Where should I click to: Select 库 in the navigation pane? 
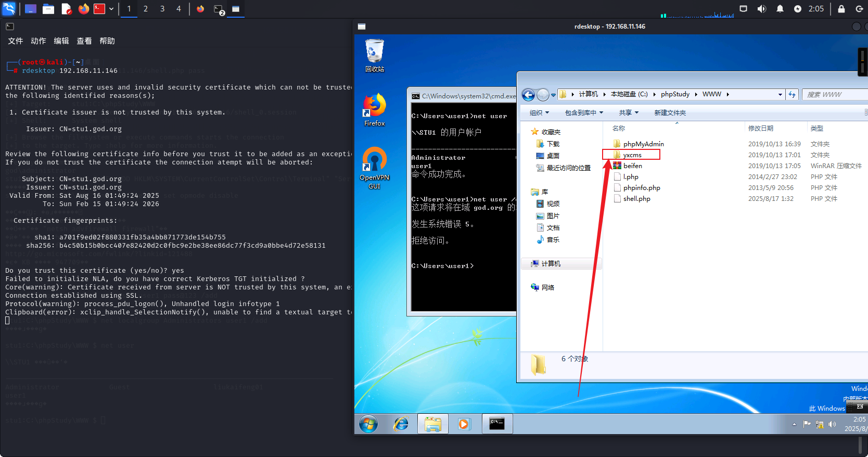pyautogui.click(x=540, y=192)
